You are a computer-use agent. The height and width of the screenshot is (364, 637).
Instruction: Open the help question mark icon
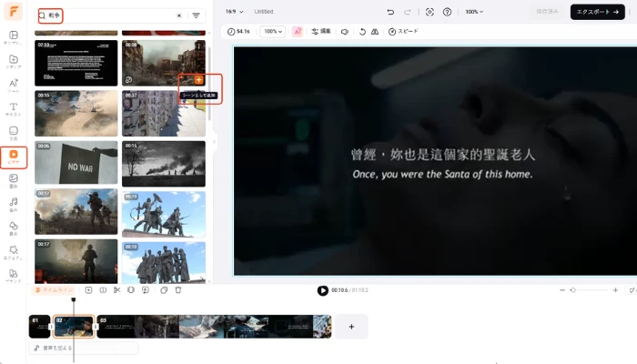point(447,12)
